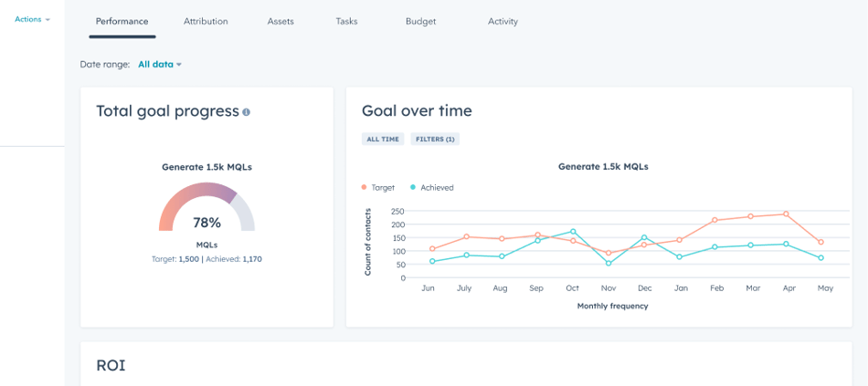Expand the All data date range dropdown
The width and height of the screenshot is (868, 386).
coord(160,65)
